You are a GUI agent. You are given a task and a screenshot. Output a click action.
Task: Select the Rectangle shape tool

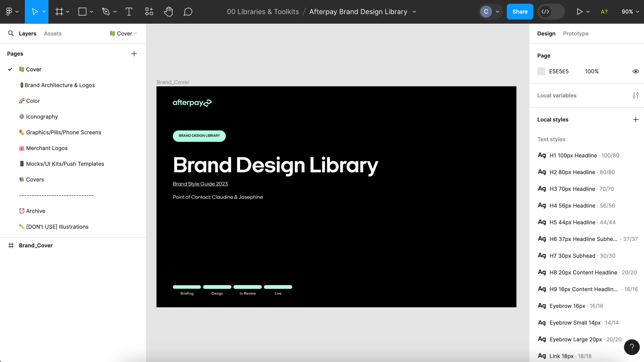[82, 12]
